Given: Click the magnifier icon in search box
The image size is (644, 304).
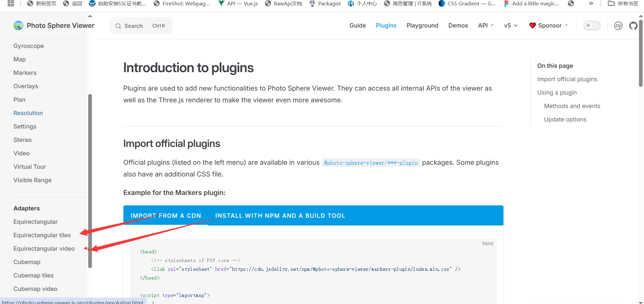Looking at the screenshot, I should 118,26.
